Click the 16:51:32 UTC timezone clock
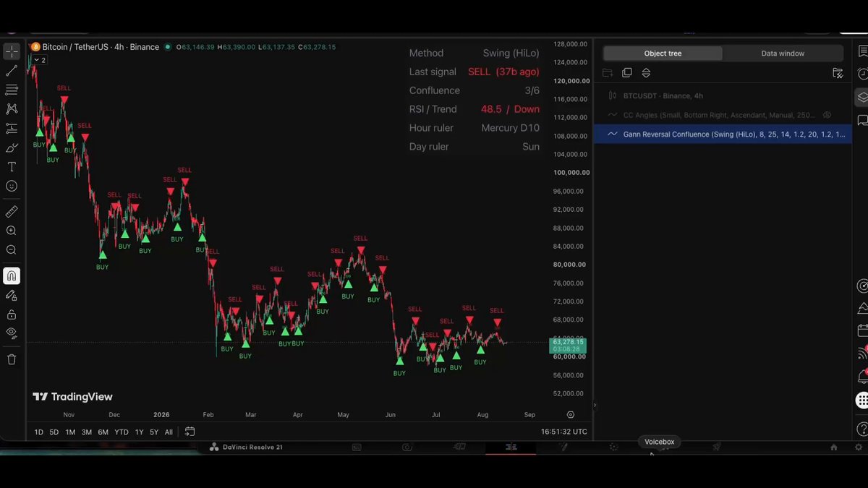Image resolution: width=868 pixels, height=488 pixels. click(564, 432)
